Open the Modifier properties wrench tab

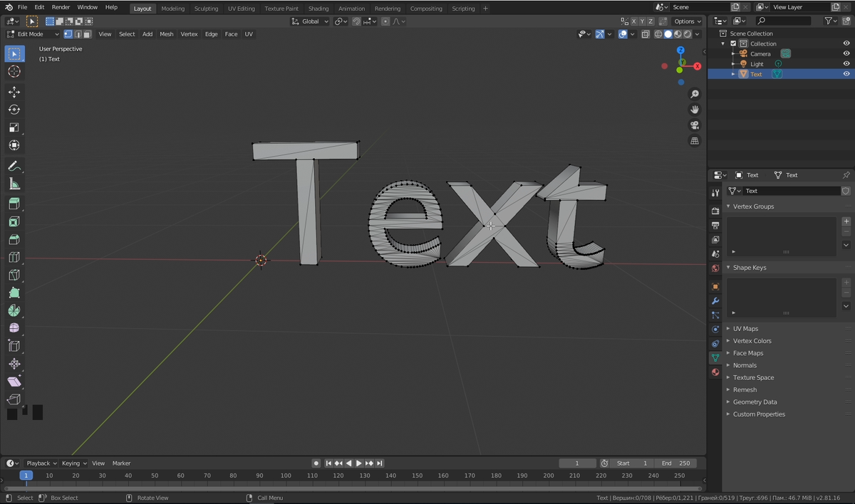(715, 301)
